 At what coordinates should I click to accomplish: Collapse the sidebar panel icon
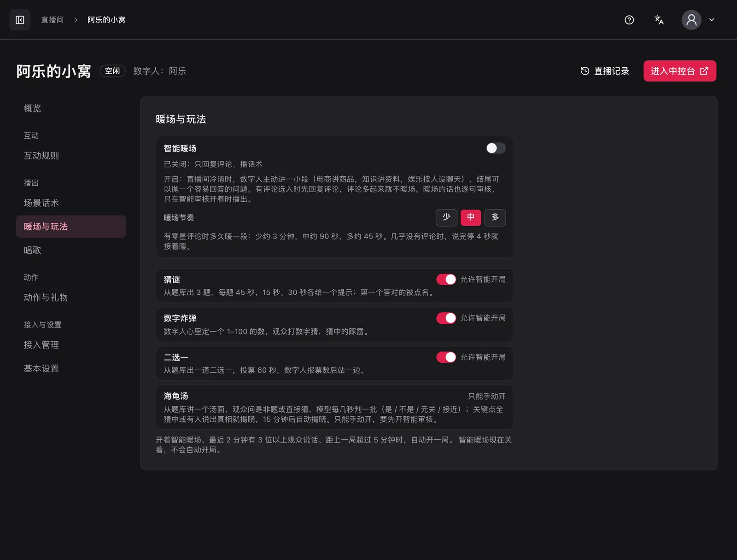(x=20, y=20)
